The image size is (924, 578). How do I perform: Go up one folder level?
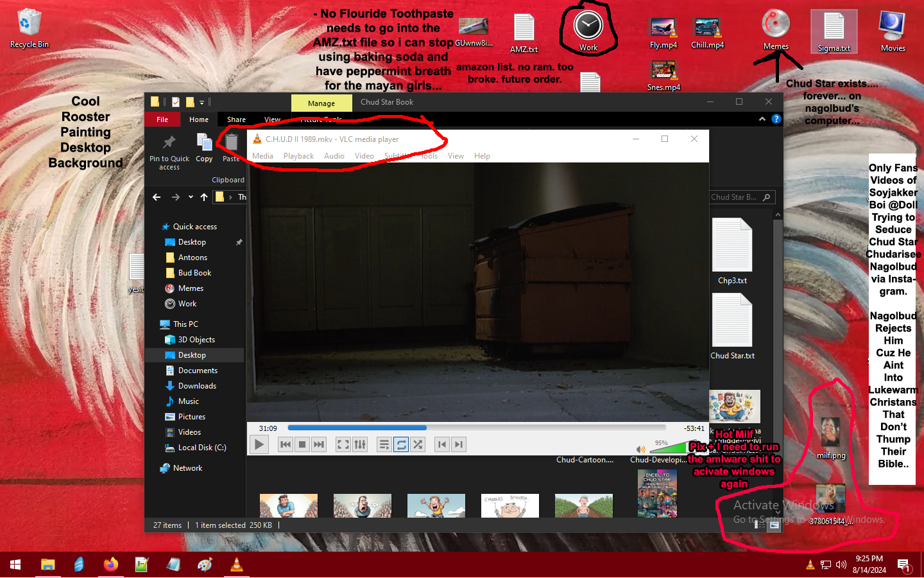coord(204,197)
